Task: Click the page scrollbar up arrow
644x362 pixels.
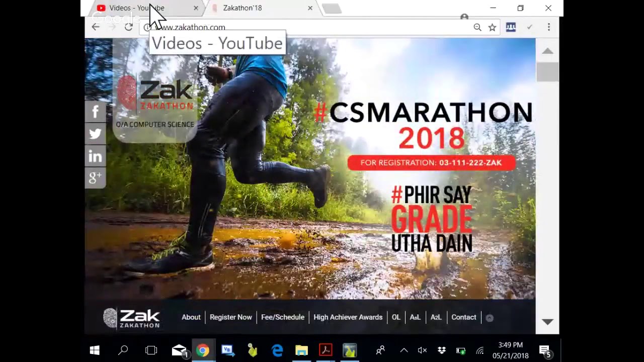Action: tap(547, 51)
